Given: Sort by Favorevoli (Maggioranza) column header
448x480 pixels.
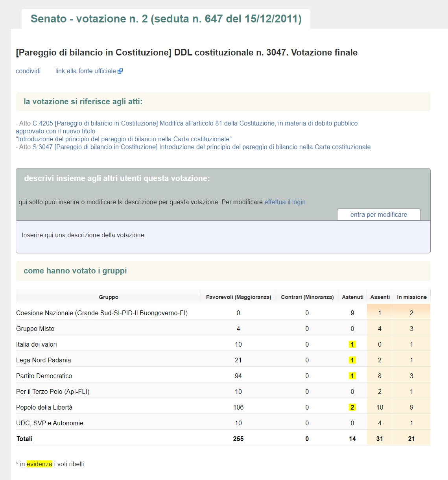Looking at the screenshot, I should tap(238, 297).
